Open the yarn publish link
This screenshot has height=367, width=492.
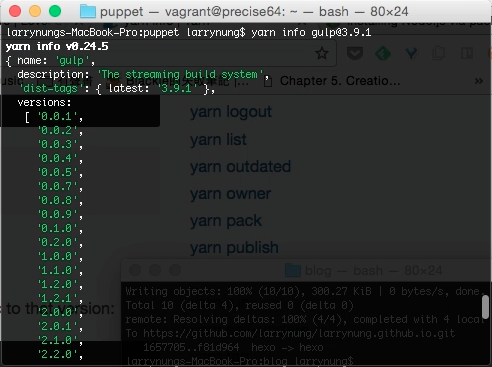(234, 248)
